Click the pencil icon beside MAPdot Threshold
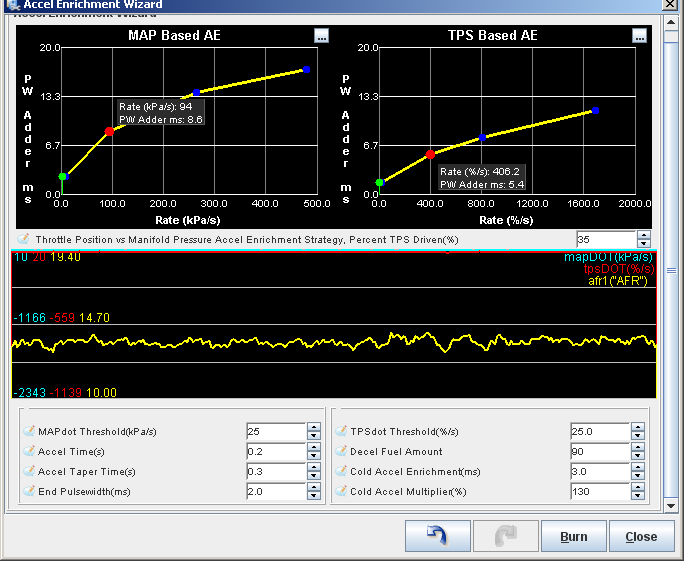The image size is (684, 561). click(x=27, y=431)
